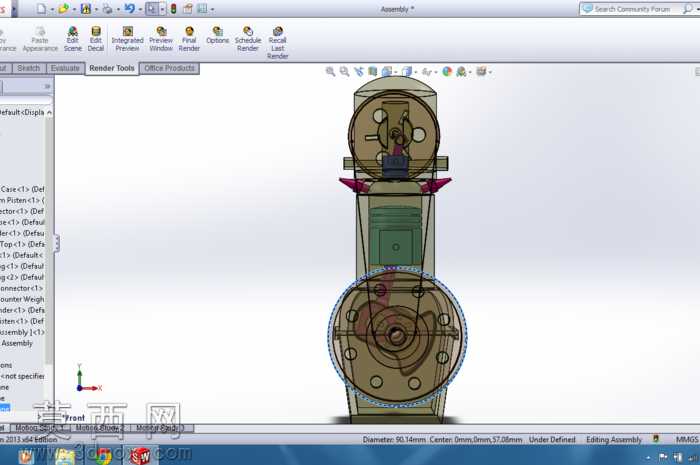Open Schedule Render dialog
This screenshot has height=465, width=700.
pyautogui.click(x=248, y=39)
